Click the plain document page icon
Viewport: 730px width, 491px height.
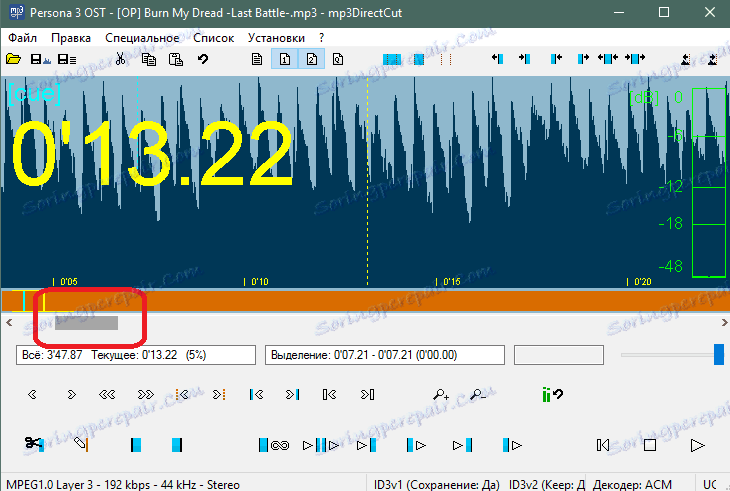tap(257, 59)
